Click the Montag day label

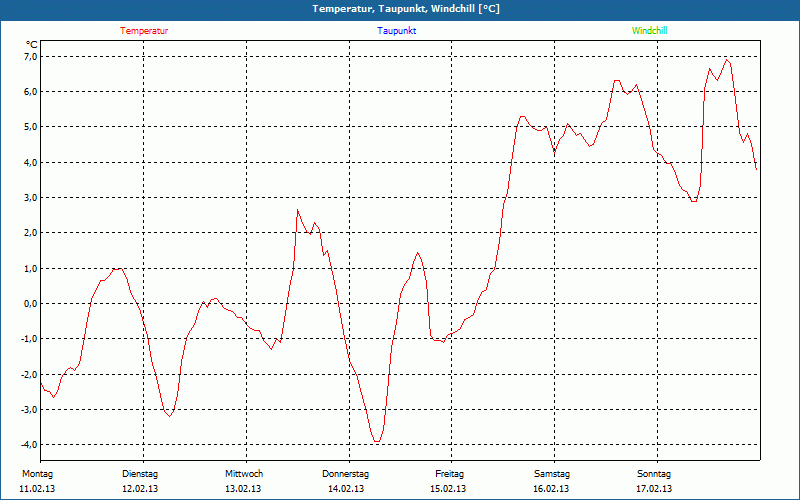pos(37,474)
